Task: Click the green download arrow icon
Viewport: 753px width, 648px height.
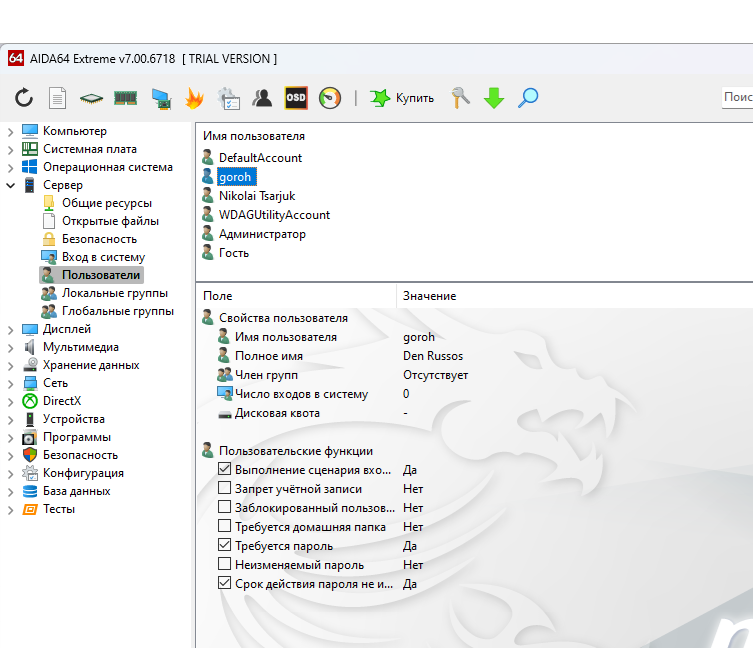Action: (x=494, y=98)
